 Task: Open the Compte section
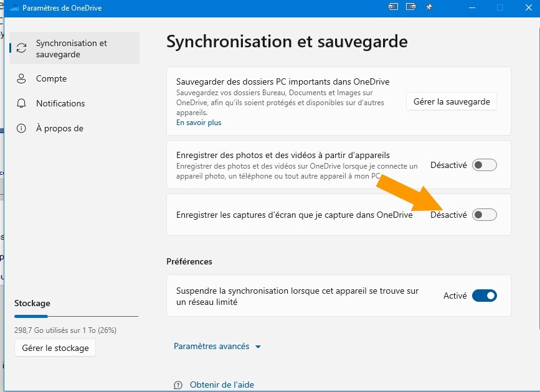(x=51, y=79)
